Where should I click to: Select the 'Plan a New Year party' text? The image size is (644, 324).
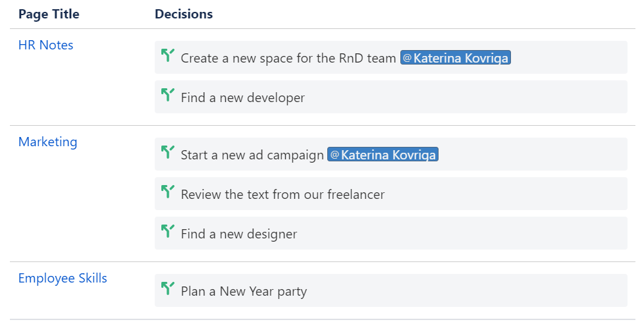click(x=244, y=292)
